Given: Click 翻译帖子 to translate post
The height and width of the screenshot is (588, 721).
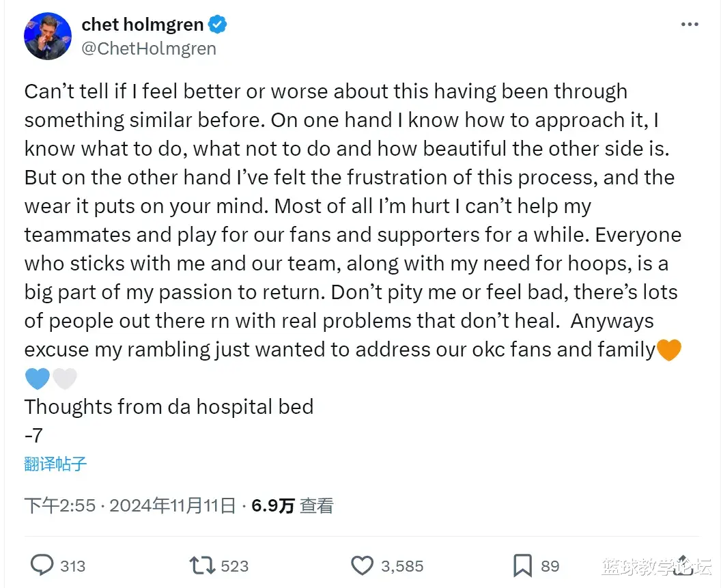Looking at the screenshot, I should 55,464.
